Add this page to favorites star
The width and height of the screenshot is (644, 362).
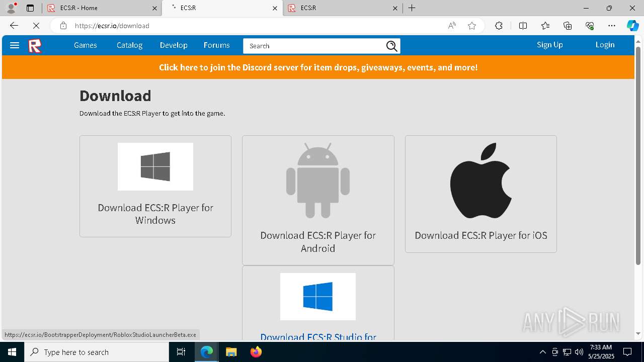[x=472, y=26]
